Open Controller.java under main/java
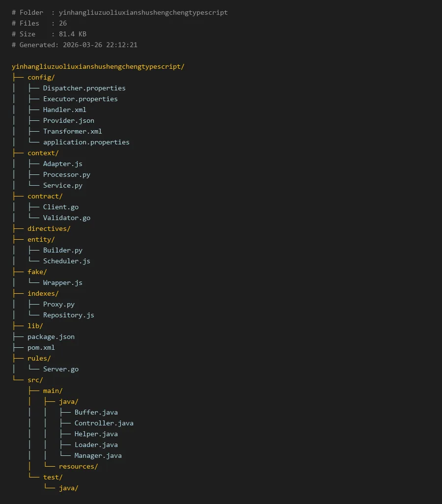The image size is (442, 504). (x=104, y=423)
